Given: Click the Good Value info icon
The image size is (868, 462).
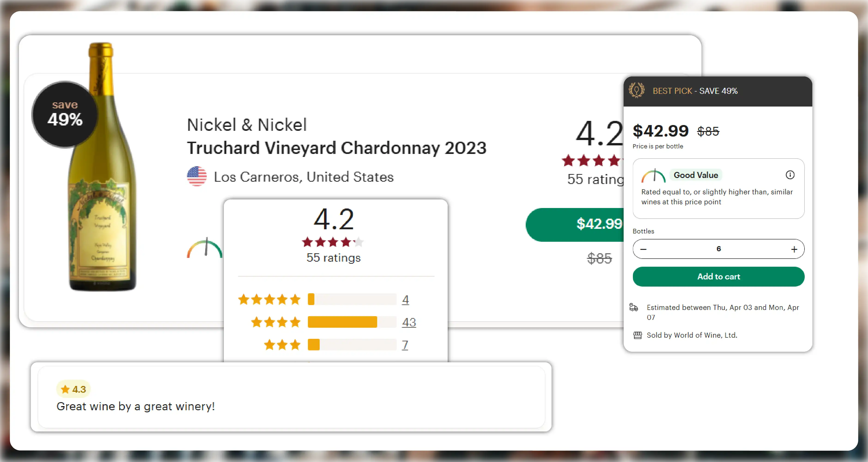Looking at the screenshot, I should pyautogui.click(x=790, y=175).
